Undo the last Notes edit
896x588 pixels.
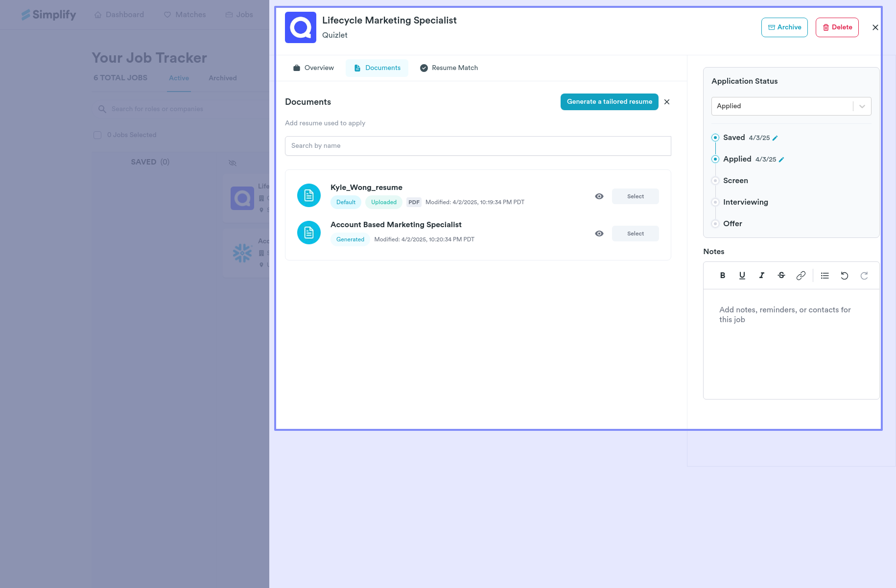pyautogui.click(x=844, y=276)
